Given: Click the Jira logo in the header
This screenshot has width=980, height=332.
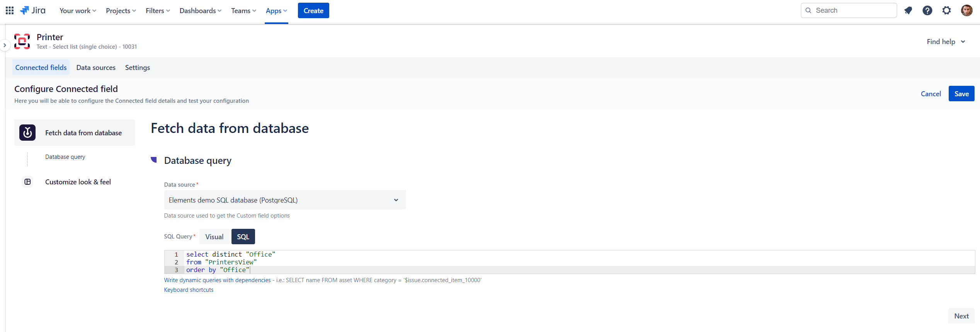Looking at the screenshot, I should [x=33, y=10].
